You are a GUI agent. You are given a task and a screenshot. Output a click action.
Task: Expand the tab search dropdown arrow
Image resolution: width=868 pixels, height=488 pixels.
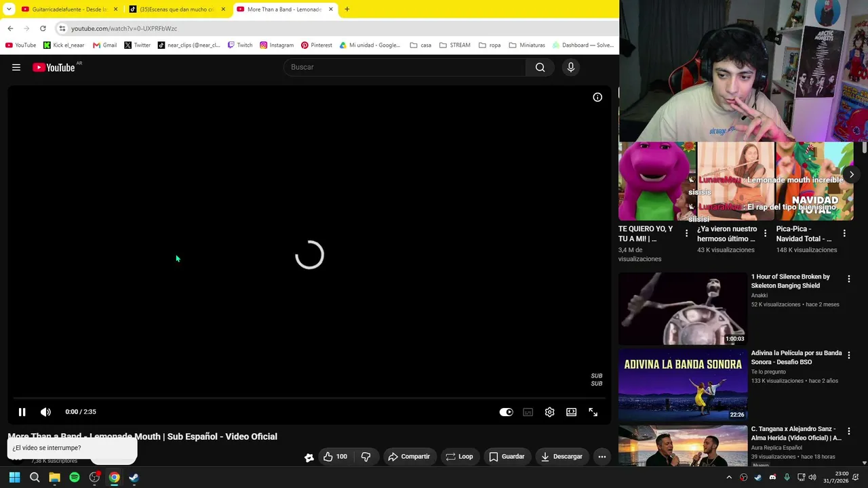point(9,9)
